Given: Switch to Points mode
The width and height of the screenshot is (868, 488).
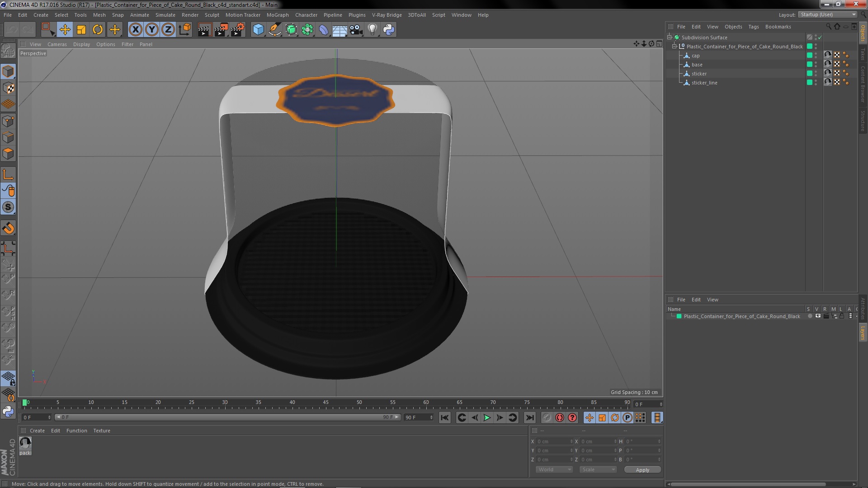Looking at the screenshot, I should click(x=8, y=121).
